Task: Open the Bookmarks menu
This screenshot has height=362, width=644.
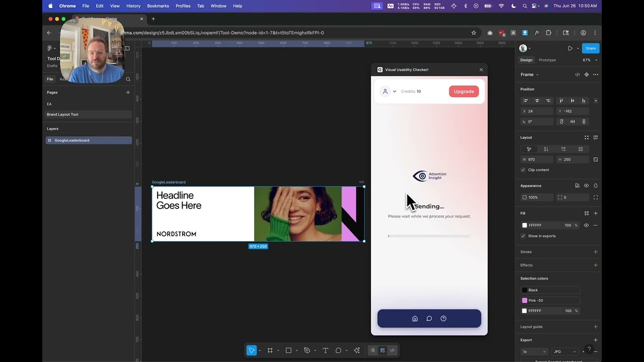Action: coord(158,6)
